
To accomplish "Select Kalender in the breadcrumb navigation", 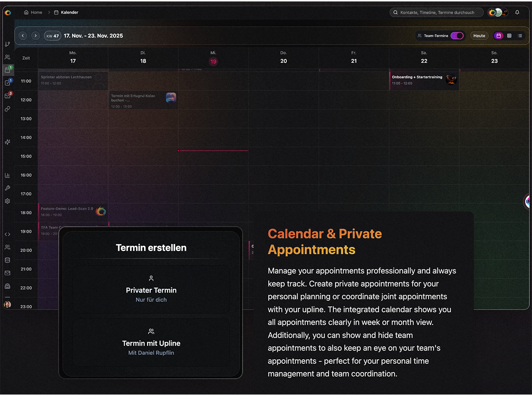I will click(66, 12).
